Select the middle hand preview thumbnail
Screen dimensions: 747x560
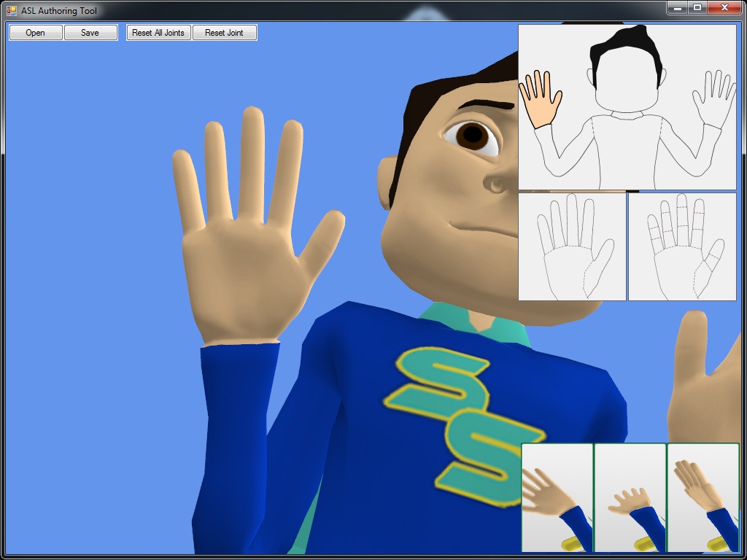click(630, 498)
